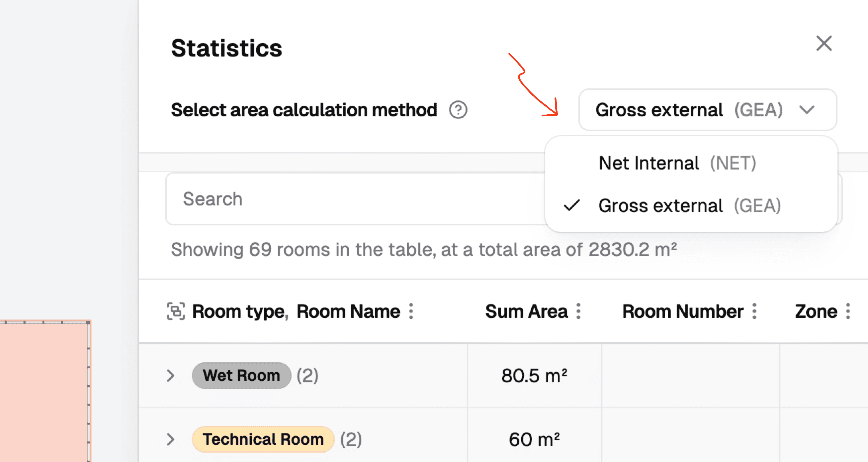
Task: Select the pink room shape on canvas
Action: 44,391
